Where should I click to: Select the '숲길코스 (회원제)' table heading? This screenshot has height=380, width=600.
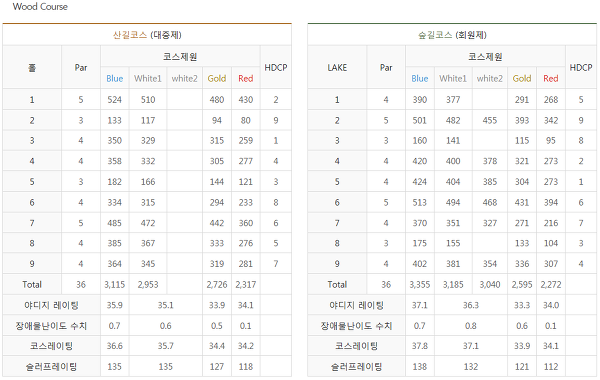pos(452,35)
